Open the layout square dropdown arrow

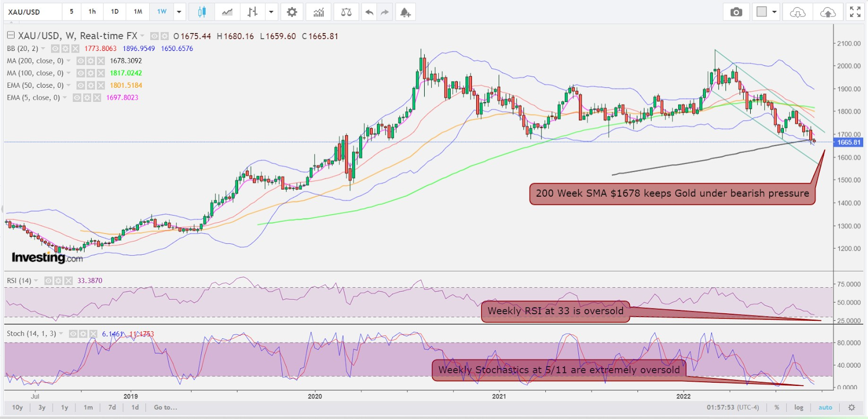click(774, 12)
